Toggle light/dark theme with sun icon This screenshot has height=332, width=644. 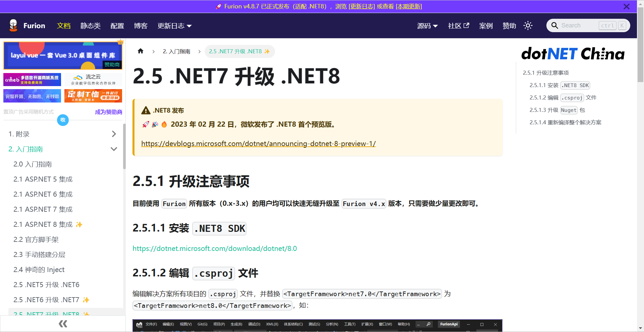528,25
